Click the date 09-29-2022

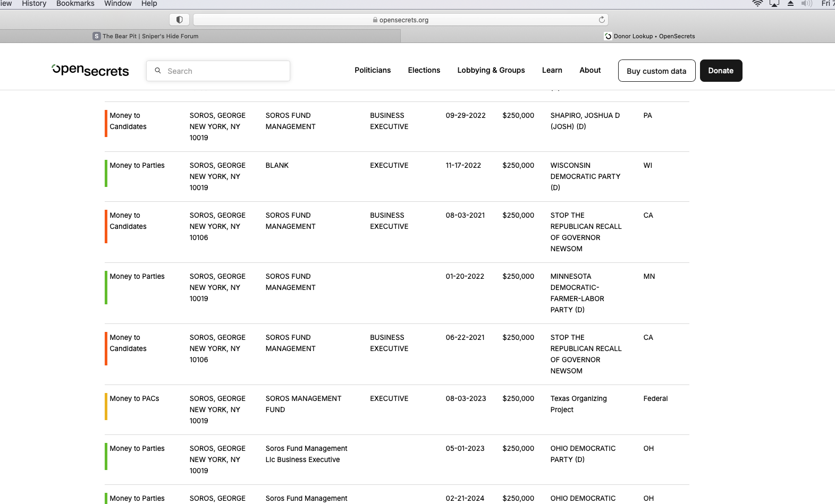(466, 115)
